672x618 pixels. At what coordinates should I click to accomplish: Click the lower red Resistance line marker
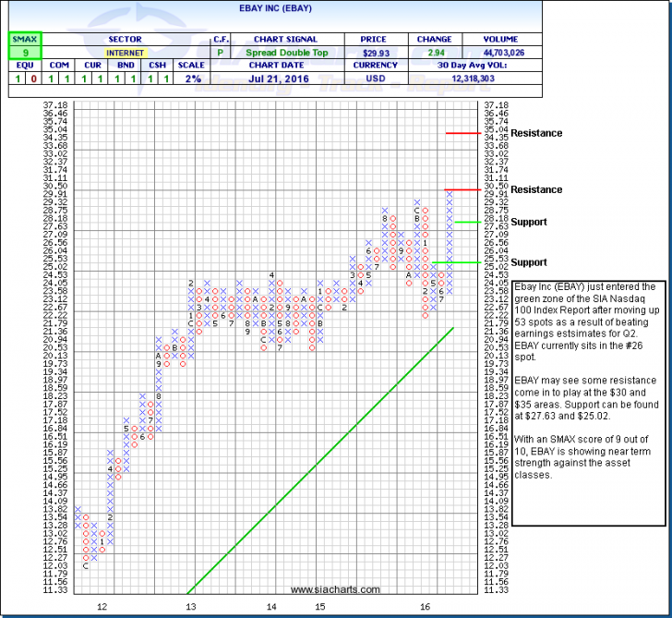click(x=462, y=189)
